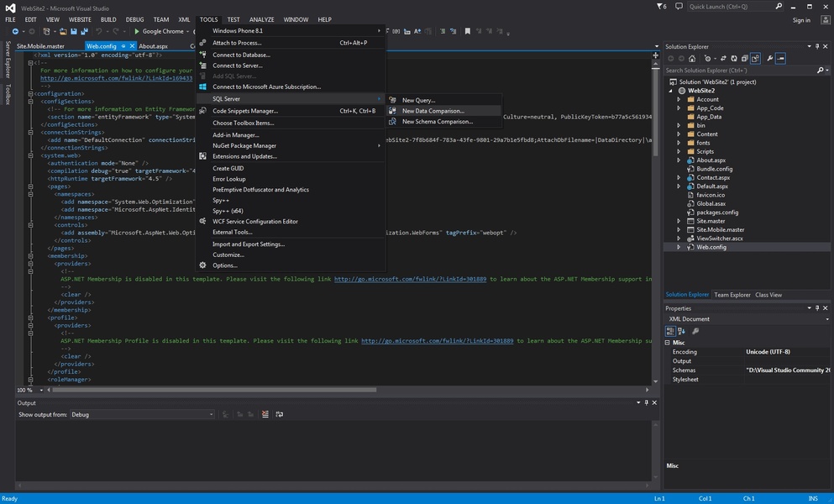Open the 'Show output from' dropdown
Image resolution: width=834 pixels, height=504 pixels.
141,414
